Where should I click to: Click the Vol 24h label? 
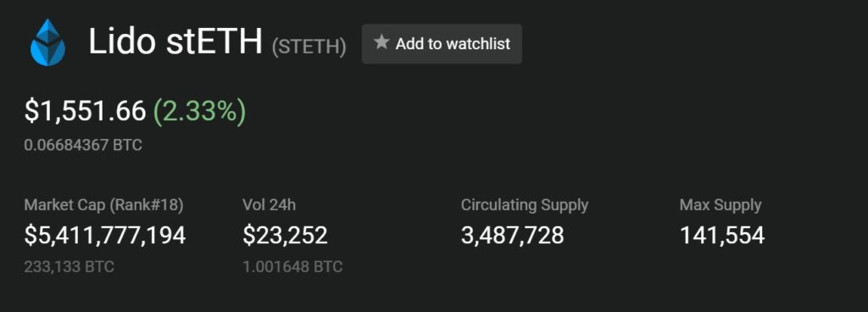269,205
